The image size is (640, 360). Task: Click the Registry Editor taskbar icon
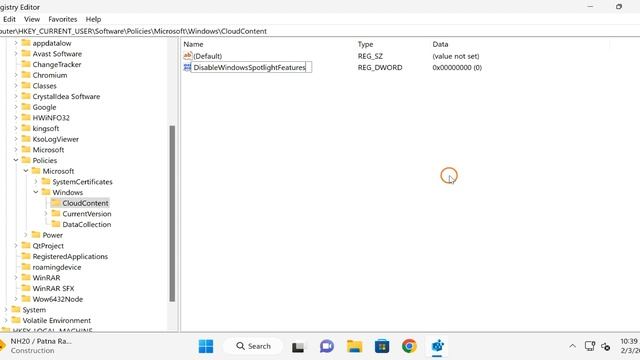point(437,346)
